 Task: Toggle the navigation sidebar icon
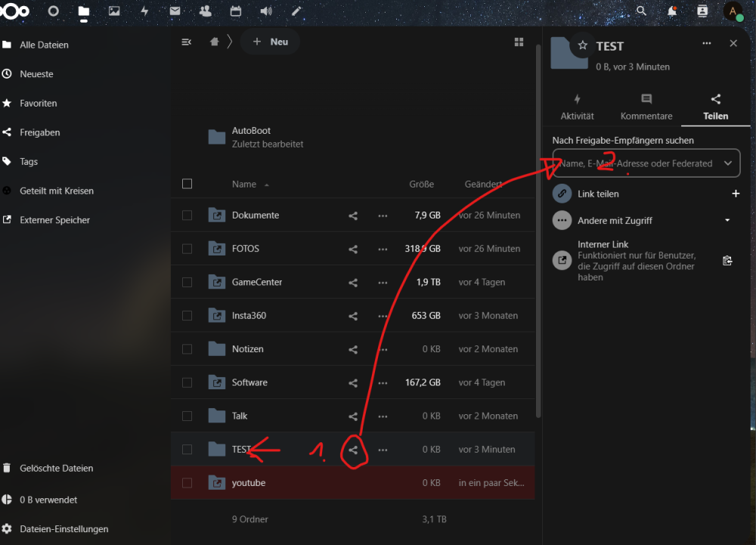[187, 42]
